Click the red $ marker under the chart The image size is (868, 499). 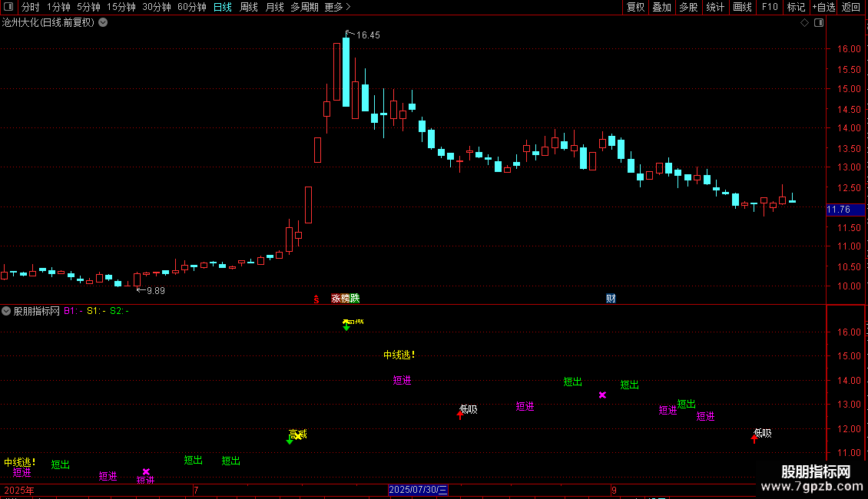(316, 299)
